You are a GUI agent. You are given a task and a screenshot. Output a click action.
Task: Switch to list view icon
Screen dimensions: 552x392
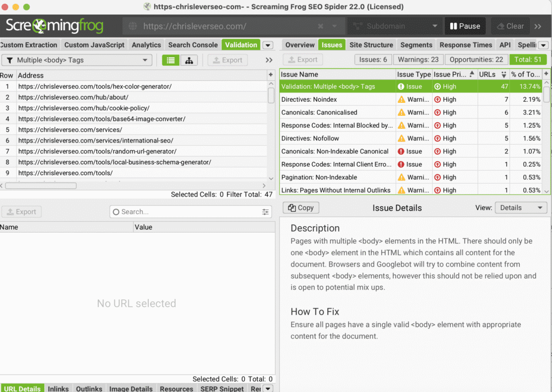tap(171, 60)
